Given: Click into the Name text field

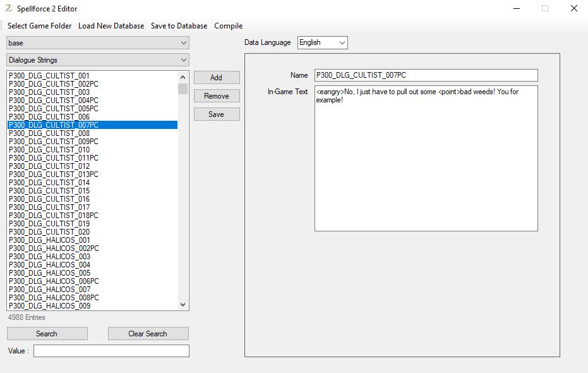Looking at the screenshot, I should pyautogui.click(x=426, y=75).
